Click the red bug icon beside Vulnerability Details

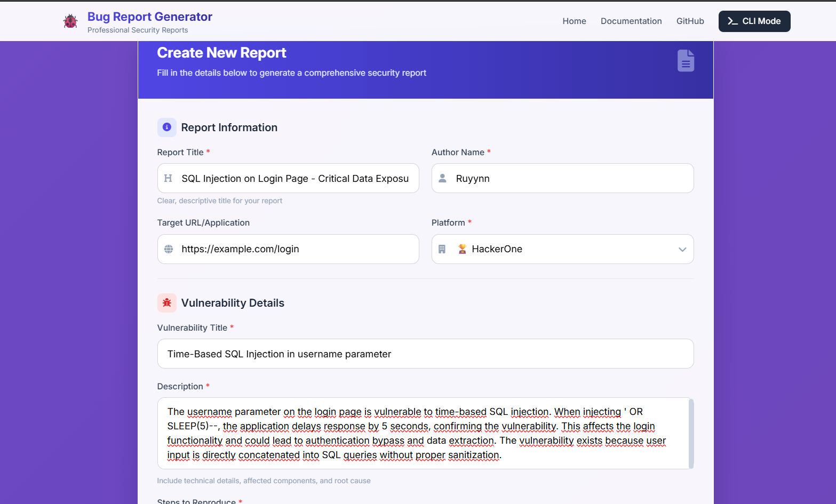(167, 302)
